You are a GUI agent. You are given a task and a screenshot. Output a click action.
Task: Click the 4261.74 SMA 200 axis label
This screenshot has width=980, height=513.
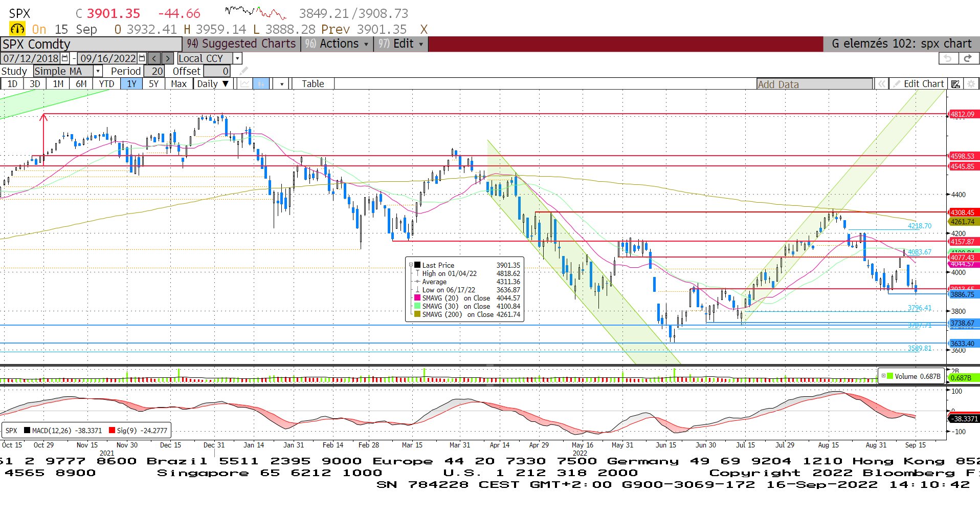tap(964, 222)
